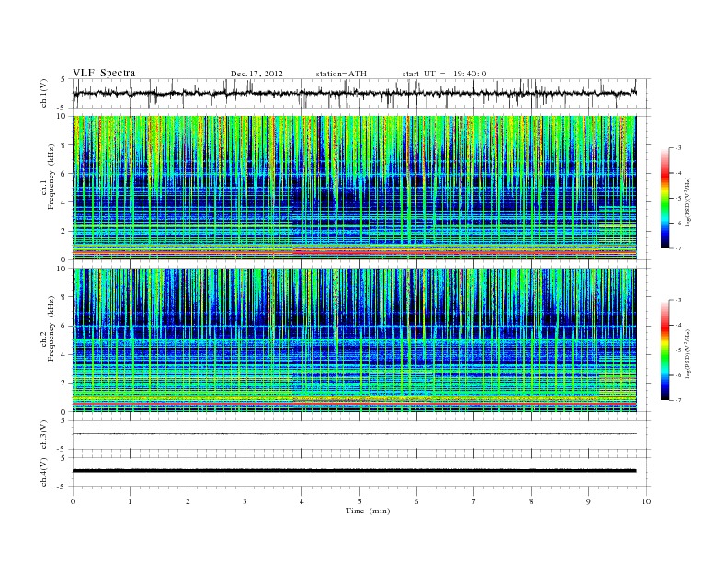728x563 pixels.
Task: Click the "ch.1(V)" waveform axis label
Action: pos(44,93)
